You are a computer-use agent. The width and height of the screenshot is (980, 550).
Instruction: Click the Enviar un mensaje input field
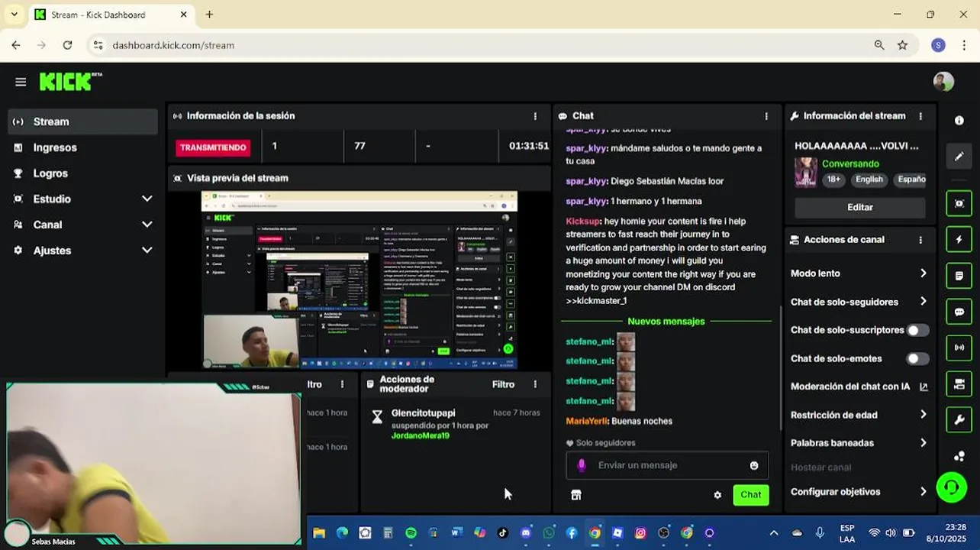point(667,465)
